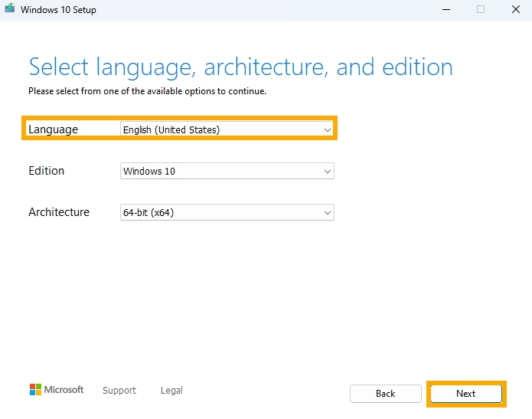Close the Windows 10 Setup window
The width and height of the screenshot is (532, 419).
[x=516, y=9]
